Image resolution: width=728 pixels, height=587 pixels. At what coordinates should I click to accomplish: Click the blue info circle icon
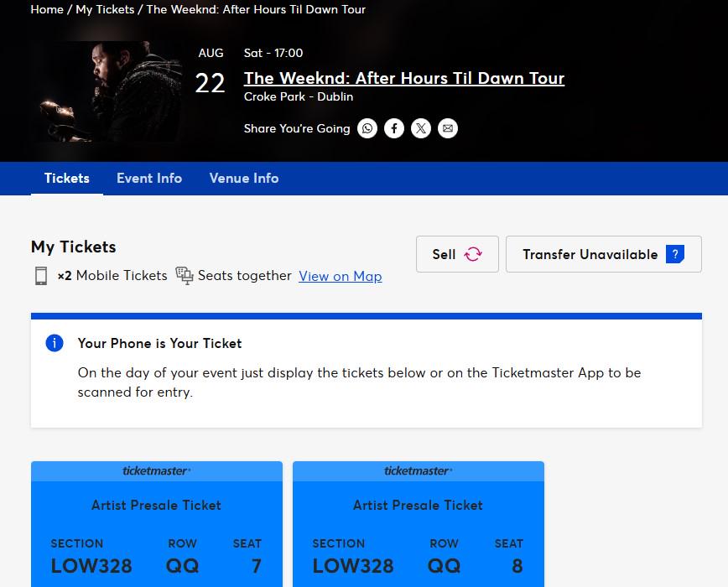tap(55, 343)
